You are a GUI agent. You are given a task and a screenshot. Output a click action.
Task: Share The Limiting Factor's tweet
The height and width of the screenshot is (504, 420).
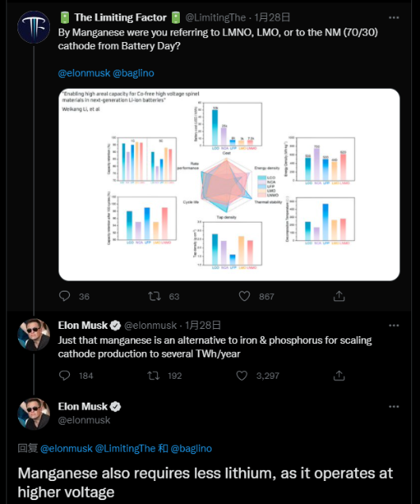[339, 296]
